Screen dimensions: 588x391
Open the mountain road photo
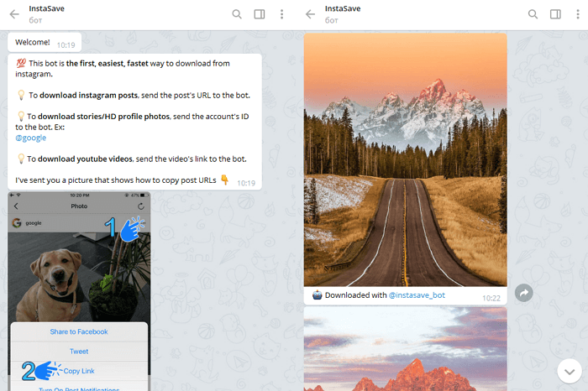click(x=405, y=159)
